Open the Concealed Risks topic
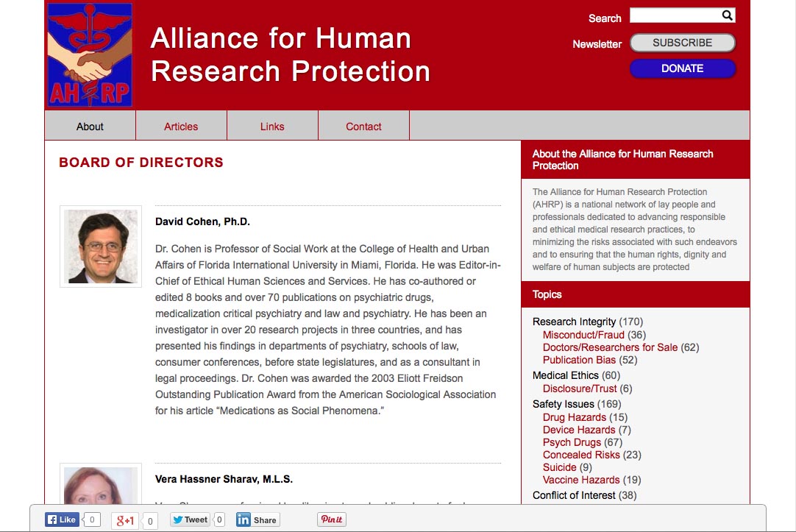Screen dimensions: 796x532 tap(581, 455)
